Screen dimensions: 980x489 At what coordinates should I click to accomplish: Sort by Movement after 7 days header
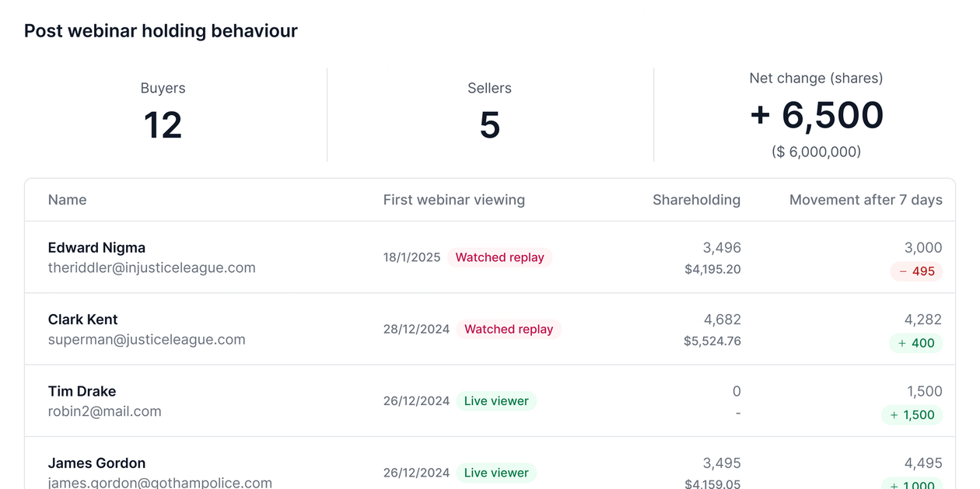coord(866,200)
